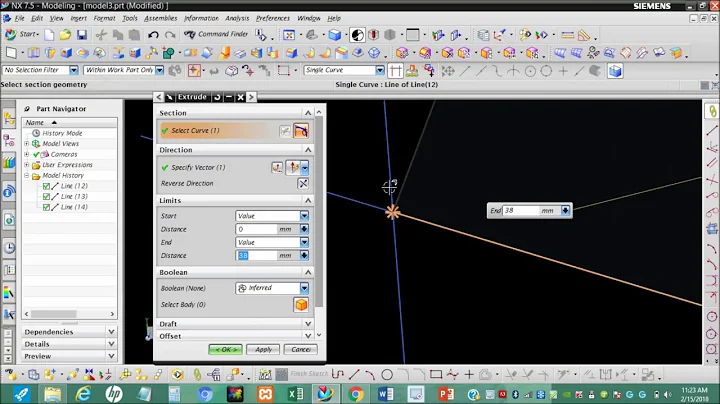The height and width of the screenshot is (404, 720).
Task: Open the Command Finder tool
Action: coord(216,34)
